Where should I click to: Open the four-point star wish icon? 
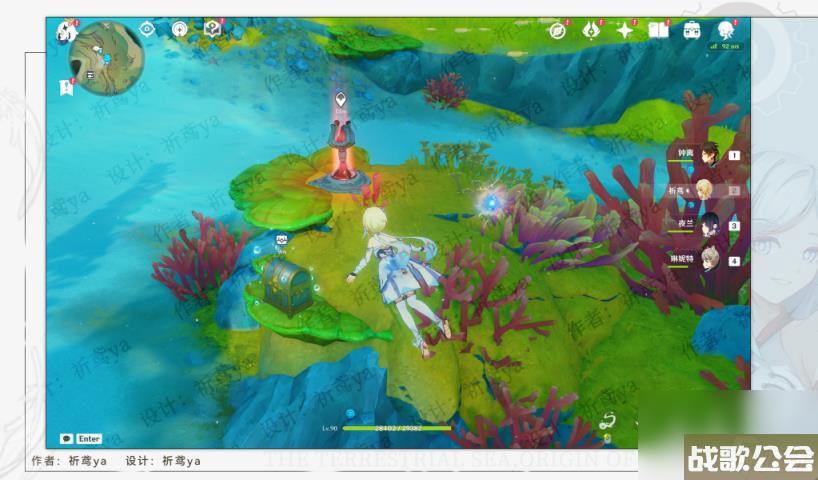pyautogui.click(x=624, y=31)
